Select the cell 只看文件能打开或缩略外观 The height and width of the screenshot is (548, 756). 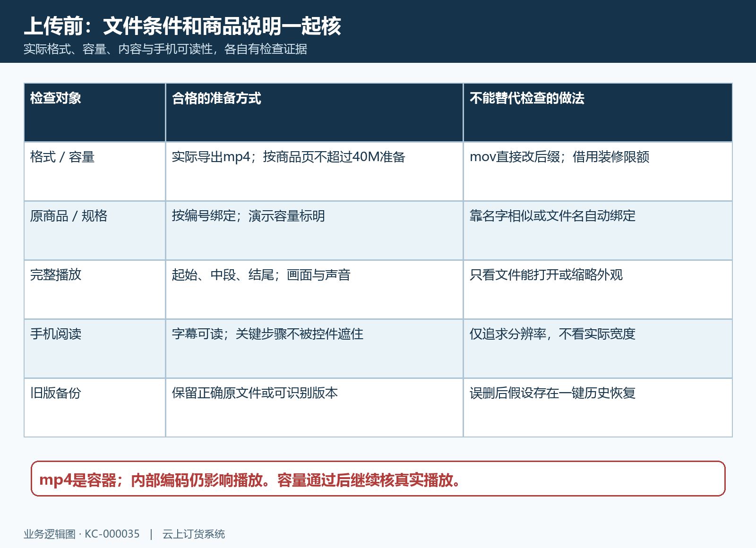click(598, 290)
